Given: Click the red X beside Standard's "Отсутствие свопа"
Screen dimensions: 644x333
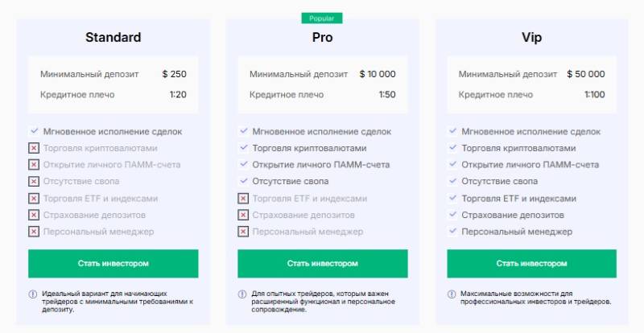Looking at the screenshot, I should 34,182.
